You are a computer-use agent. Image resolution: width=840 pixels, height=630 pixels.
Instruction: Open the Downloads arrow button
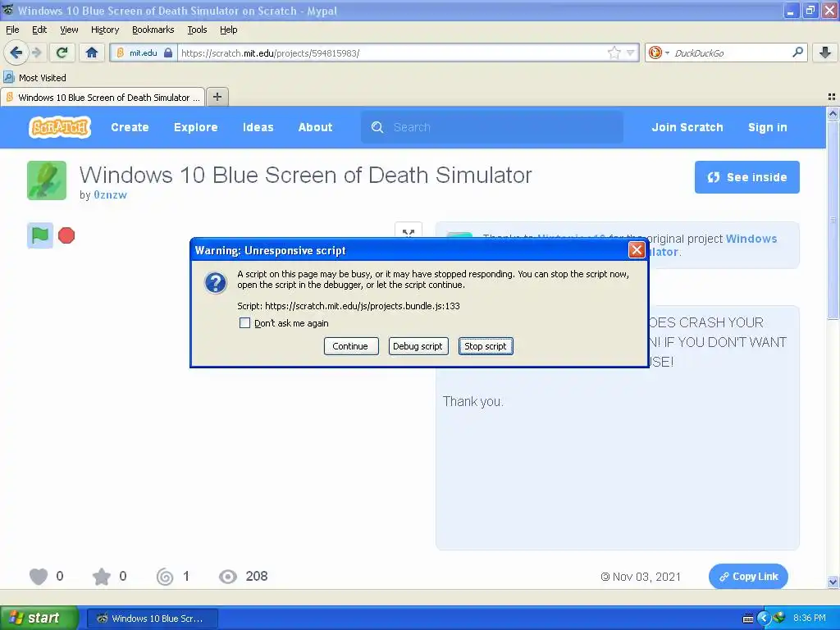825,52
